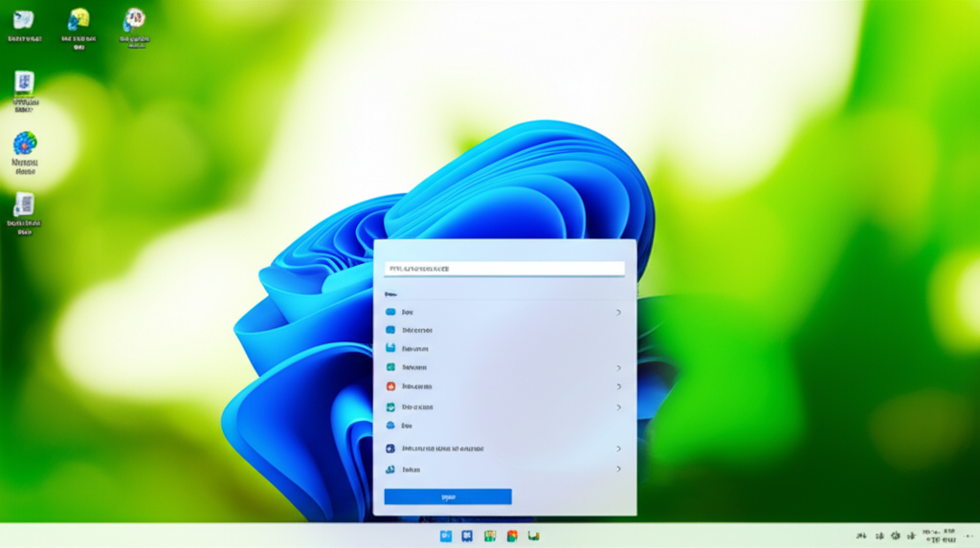Click the first blue icon in the taskbar
Viewport: 980px width, 548px height.
tap(446, 536)
